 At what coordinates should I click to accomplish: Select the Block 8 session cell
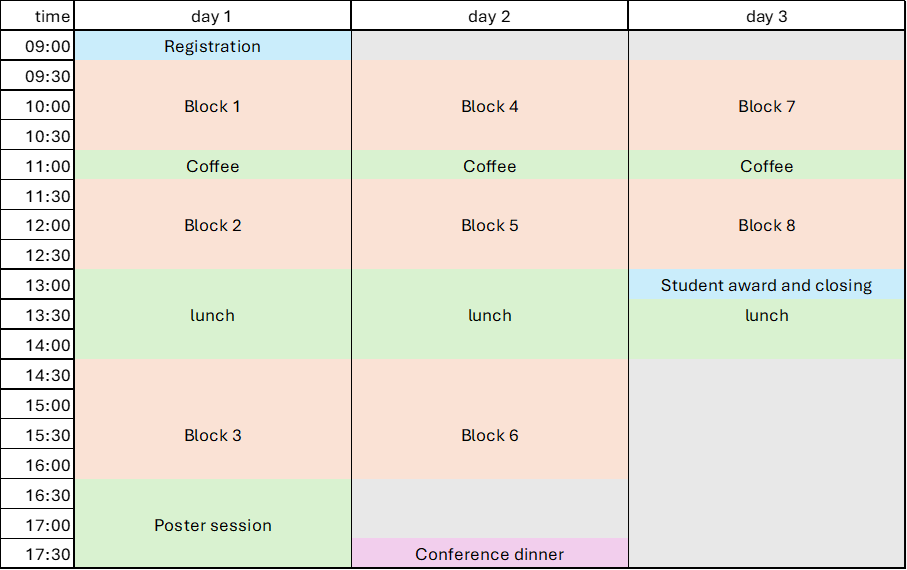click(767, 225)
